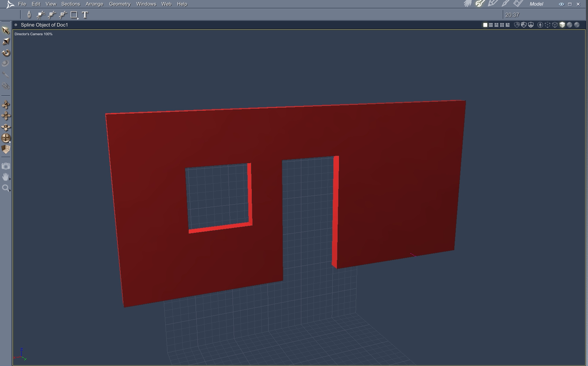Select the Track camera tool

[x=6, y=105]
